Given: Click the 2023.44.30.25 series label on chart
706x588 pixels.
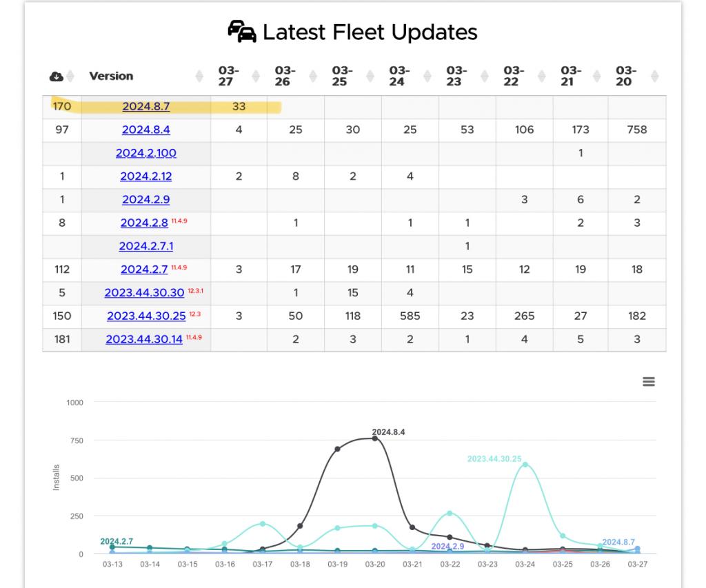Looking at the screenshot, I should [494, 459].
